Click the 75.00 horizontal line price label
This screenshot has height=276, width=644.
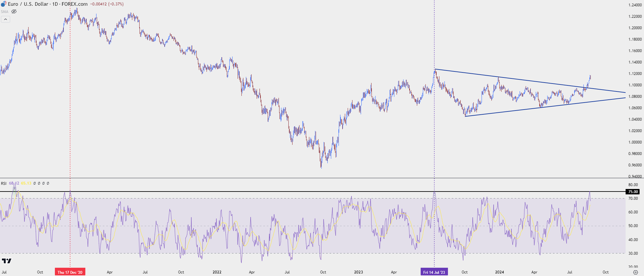633,192
